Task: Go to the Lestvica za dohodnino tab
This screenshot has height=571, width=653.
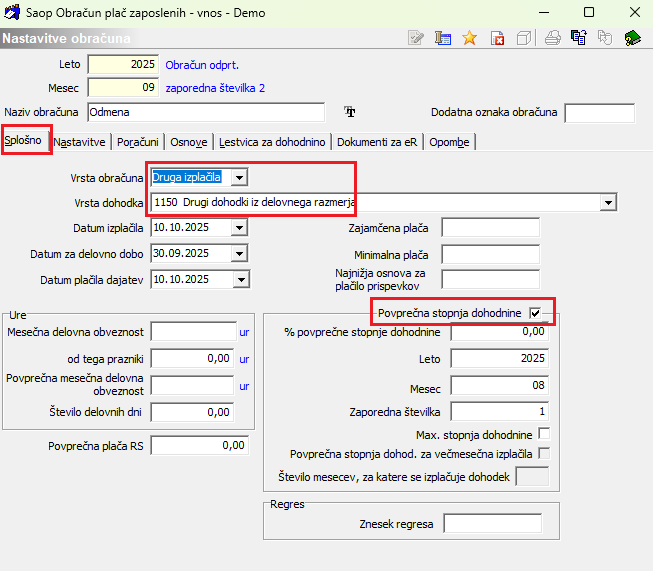Action: click(x=272, y=142)
